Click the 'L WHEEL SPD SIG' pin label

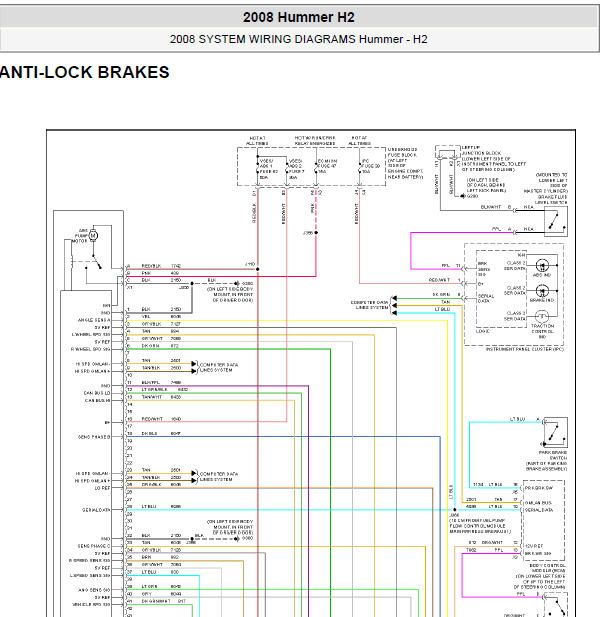(91, 335)
